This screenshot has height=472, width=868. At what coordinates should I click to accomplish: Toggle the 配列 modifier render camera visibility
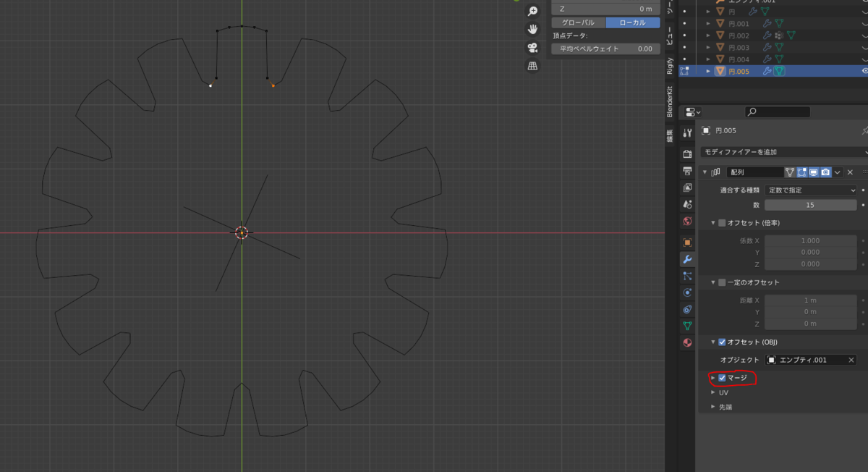tap(825, 172)
